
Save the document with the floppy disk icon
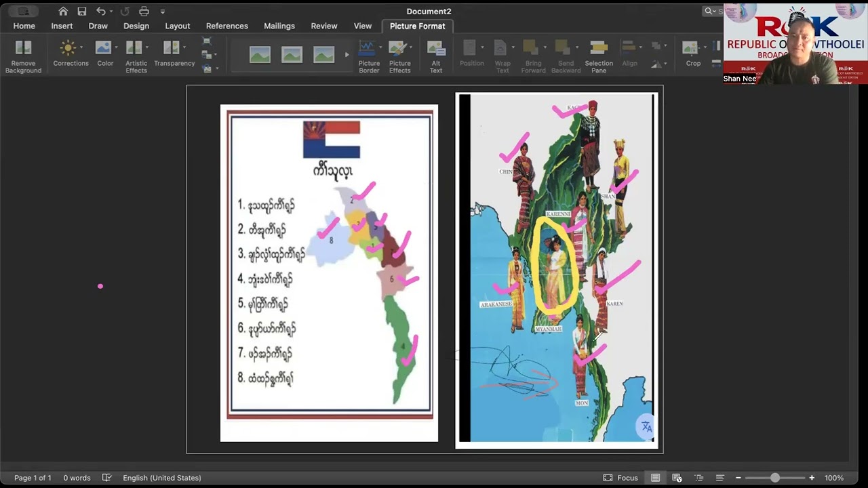82,11
